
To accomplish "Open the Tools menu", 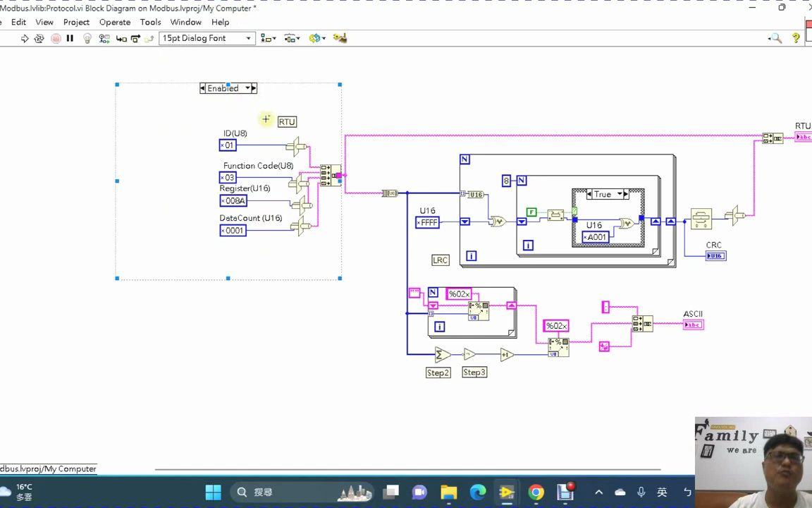I will [150, 22].
